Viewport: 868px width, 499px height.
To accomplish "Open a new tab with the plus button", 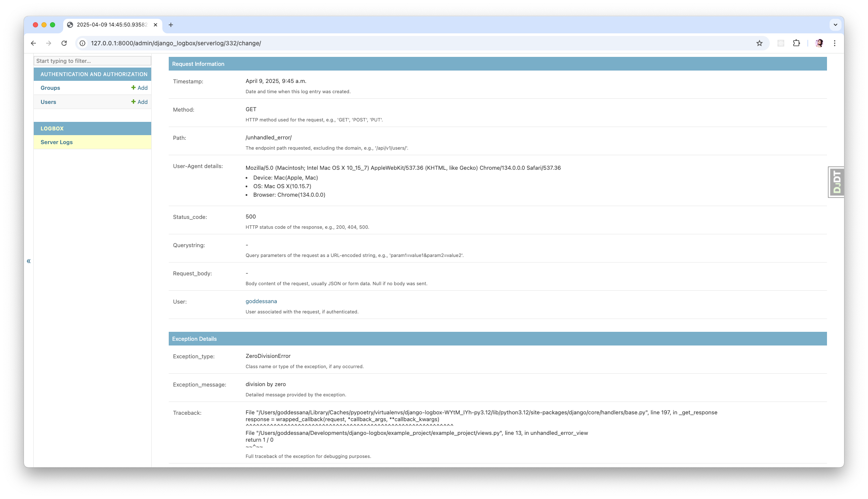I will (171, 25).
